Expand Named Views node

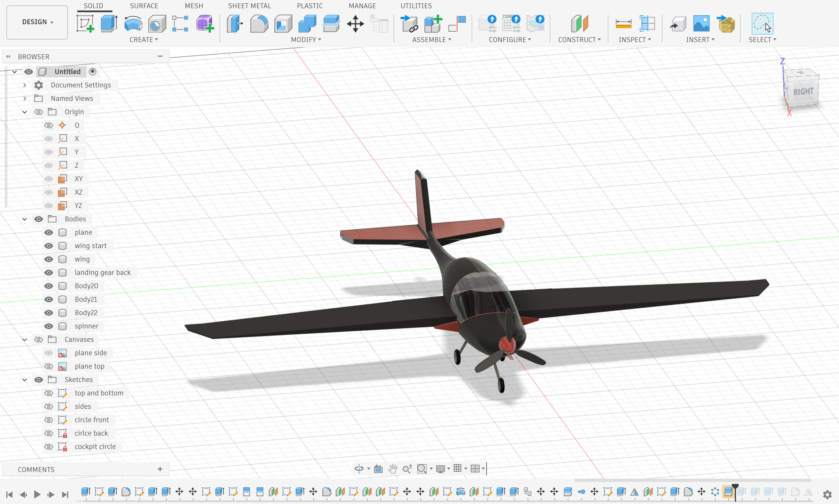[x=25, y=99]
